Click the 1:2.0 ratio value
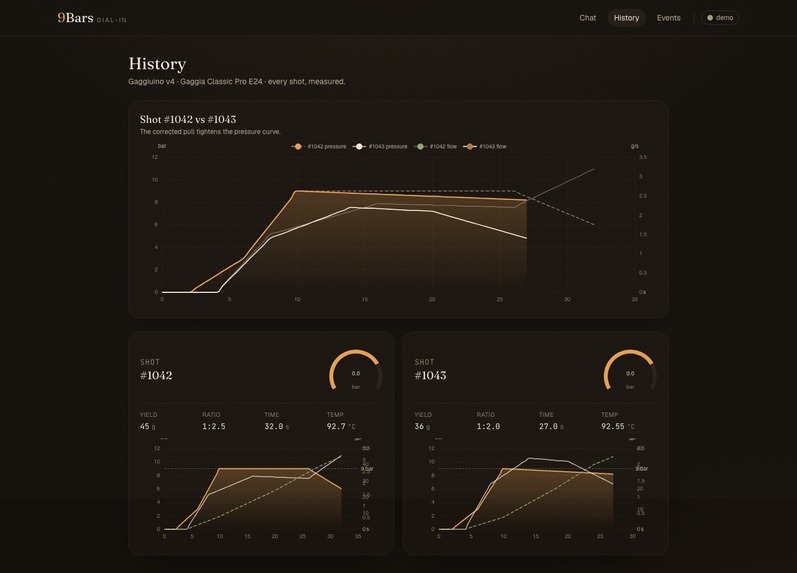797x573 pixels. [x=488, y=427]
